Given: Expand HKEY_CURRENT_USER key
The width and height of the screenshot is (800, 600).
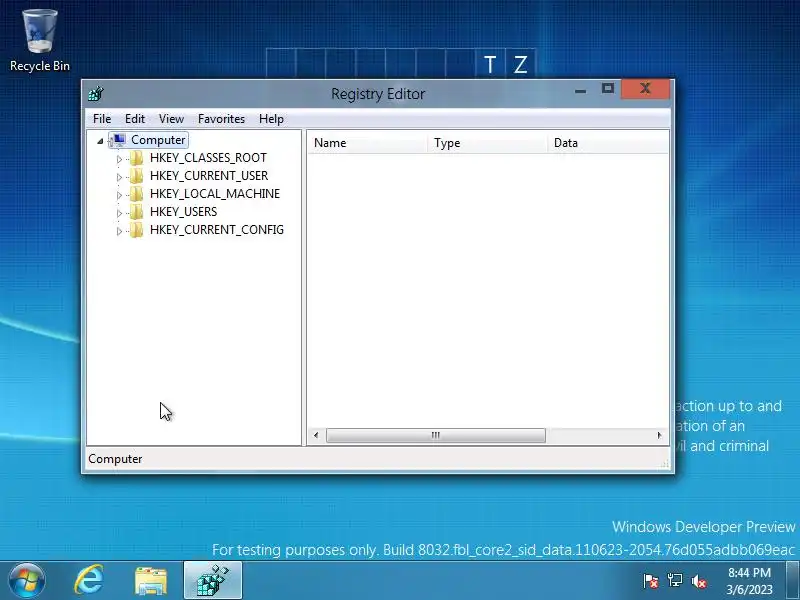Looking at the screenshot, I should [119, 177].
